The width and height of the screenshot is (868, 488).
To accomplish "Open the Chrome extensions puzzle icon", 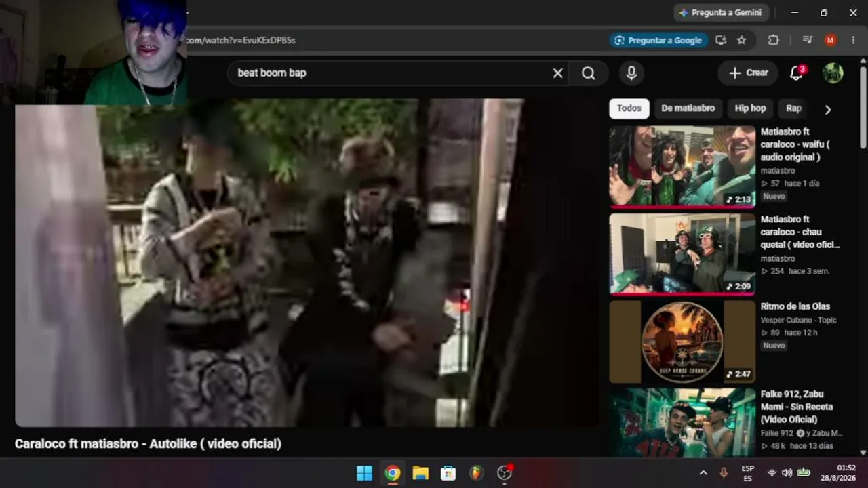I will click(774, 40).
